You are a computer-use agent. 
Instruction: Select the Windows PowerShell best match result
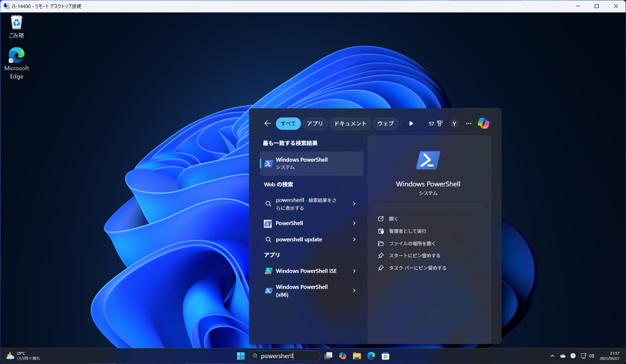coord(312,163)
